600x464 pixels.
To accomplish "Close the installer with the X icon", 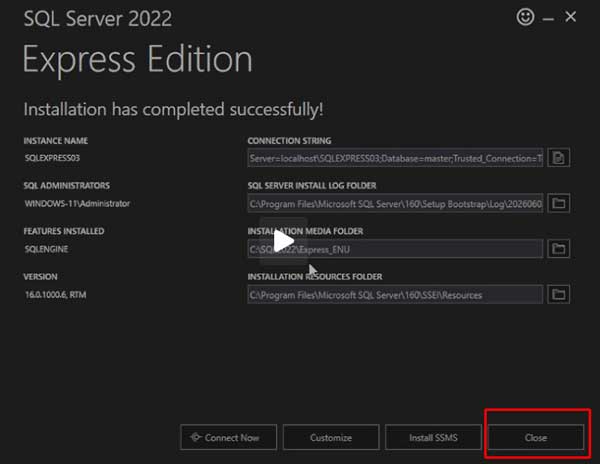I will (x=571, y=17).
